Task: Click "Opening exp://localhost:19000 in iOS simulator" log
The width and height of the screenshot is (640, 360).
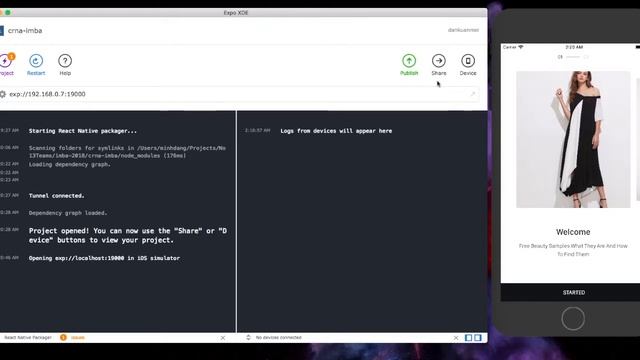Action: click(x=104, y=258)
